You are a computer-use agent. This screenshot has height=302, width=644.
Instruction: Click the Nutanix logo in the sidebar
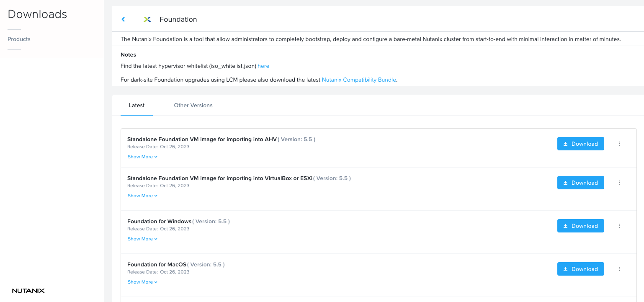point(28,291)
